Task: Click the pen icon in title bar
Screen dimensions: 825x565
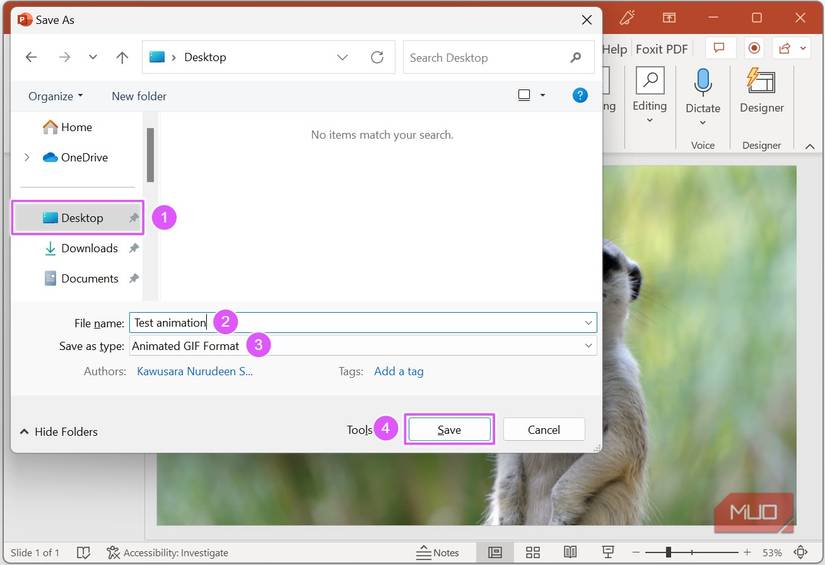Action: click(627, 18)
